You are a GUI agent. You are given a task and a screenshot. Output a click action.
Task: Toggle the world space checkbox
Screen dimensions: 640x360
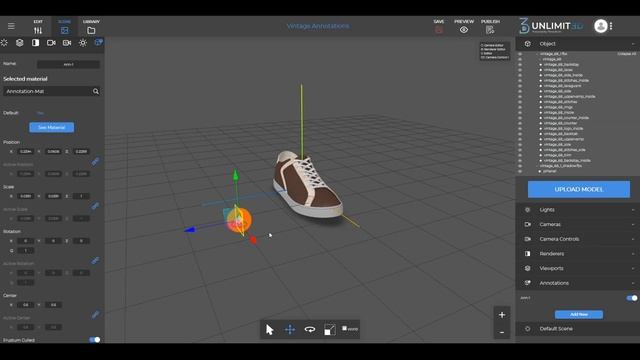(x=344, y=328)
